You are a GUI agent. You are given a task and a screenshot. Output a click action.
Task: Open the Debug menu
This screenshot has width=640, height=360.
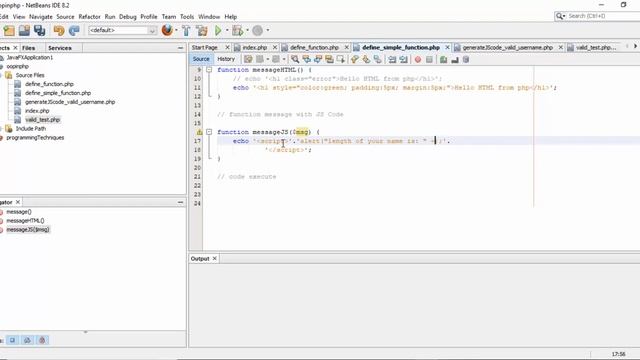[x=127, y=17]
